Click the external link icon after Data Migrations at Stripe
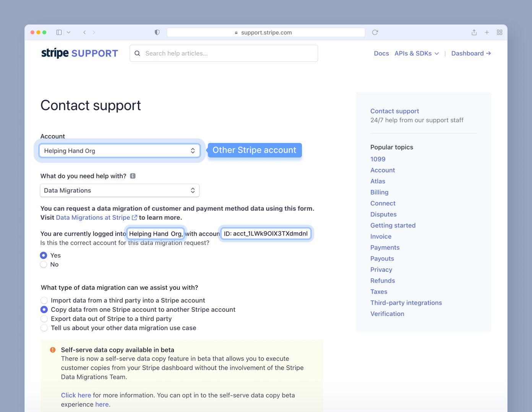The width and height of the screenshot is (532, 412). [134, 217]
